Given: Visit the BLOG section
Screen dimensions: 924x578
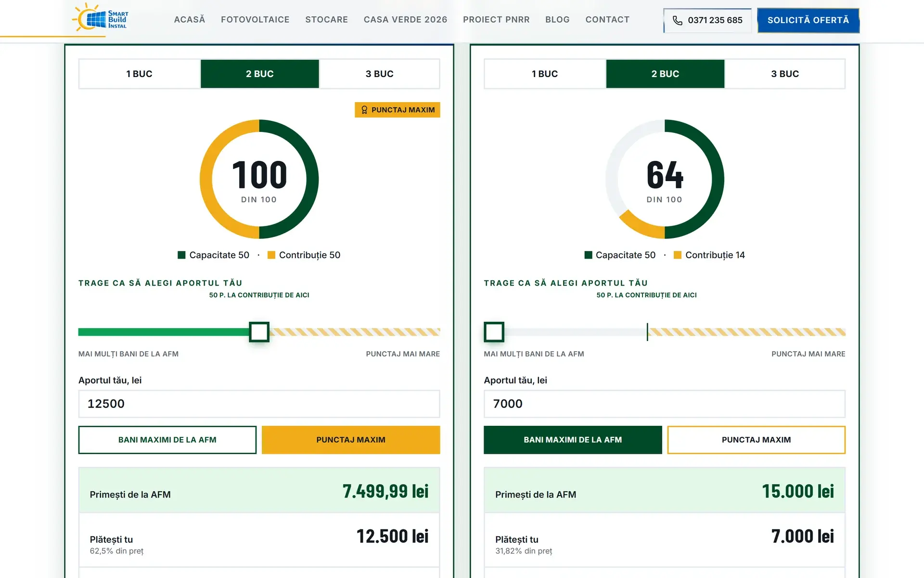Looking at the screenshot, I should (557, 20).
